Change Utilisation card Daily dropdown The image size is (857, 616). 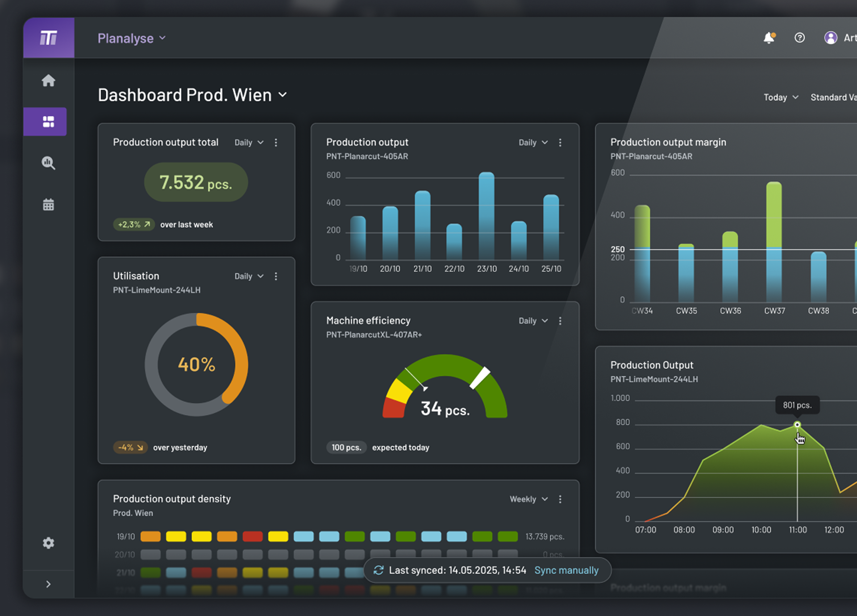click(x=249, y=276)
